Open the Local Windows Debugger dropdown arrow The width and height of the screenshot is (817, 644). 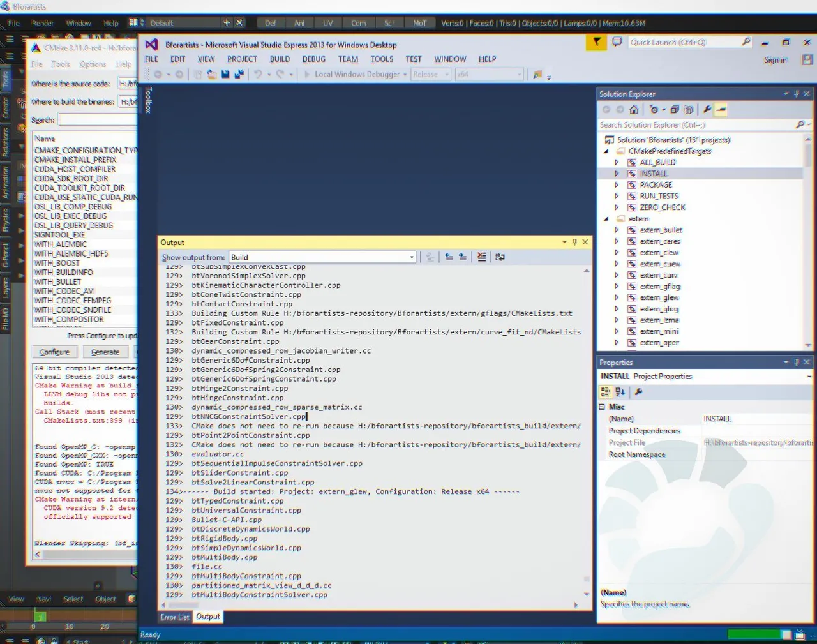(x=405, y=74)
